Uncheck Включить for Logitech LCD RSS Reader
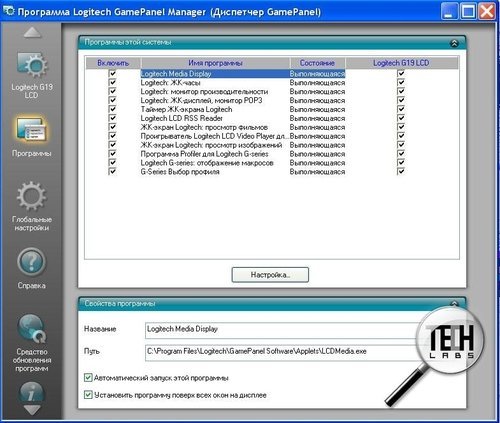This screenshot has height=423, width=500. (x=113, y=118)
